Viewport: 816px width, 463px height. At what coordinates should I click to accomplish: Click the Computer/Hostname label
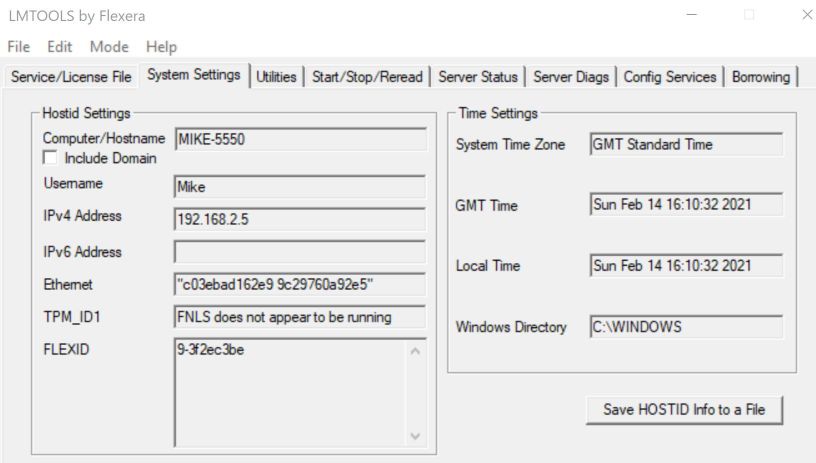(x=104, y=138)
